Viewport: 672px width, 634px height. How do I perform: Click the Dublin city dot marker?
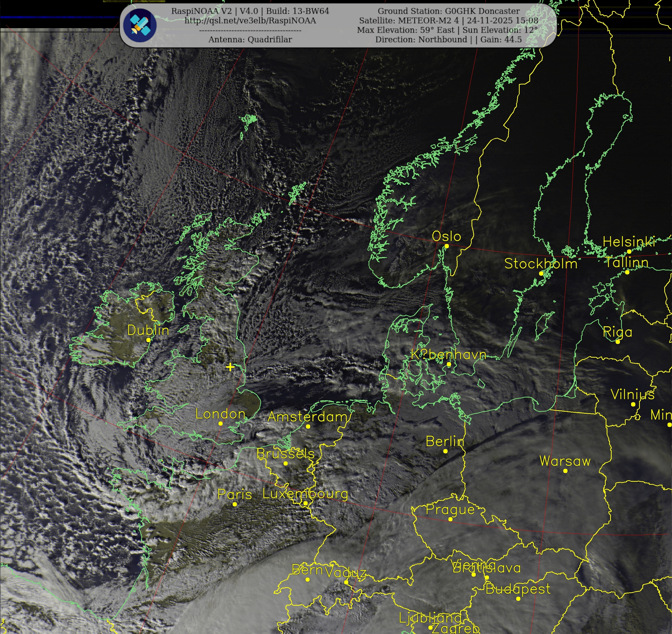pos(148,340)
